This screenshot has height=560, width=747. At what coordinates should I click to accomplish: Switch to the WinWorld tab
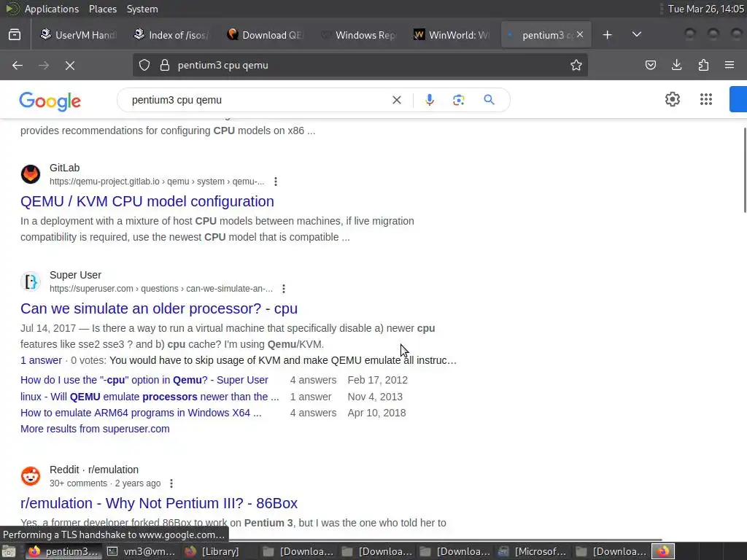click(452, 35)
